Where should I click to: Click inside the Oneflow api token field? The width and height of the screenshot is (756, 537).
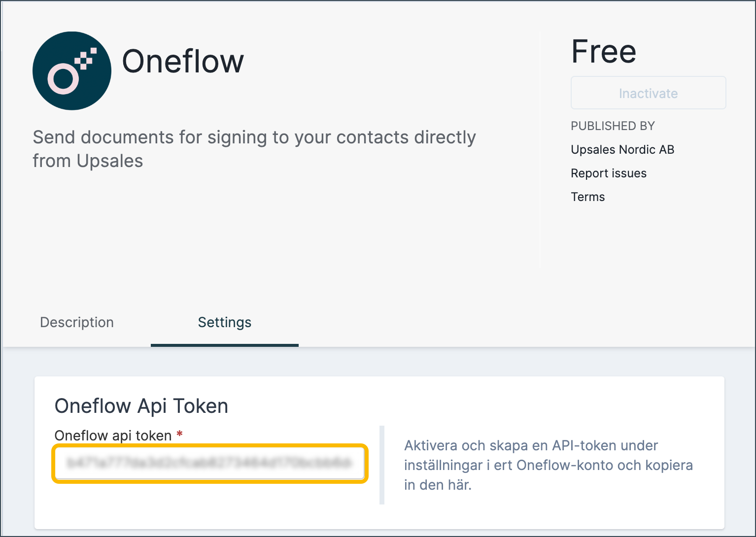coord(209,464)
